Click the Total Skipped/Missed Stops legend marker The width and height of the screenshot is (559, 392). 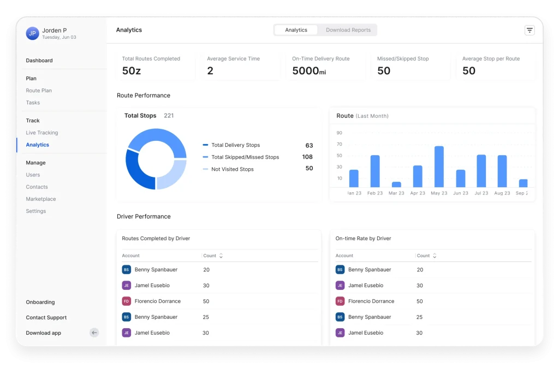[205, 157]
